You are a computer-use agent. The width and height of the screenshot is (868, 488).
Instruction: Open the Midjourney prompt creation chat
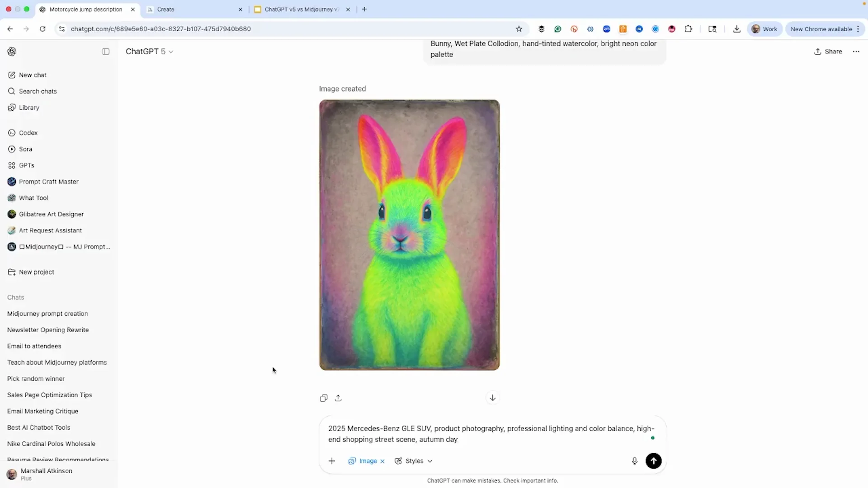pos(47,313)
